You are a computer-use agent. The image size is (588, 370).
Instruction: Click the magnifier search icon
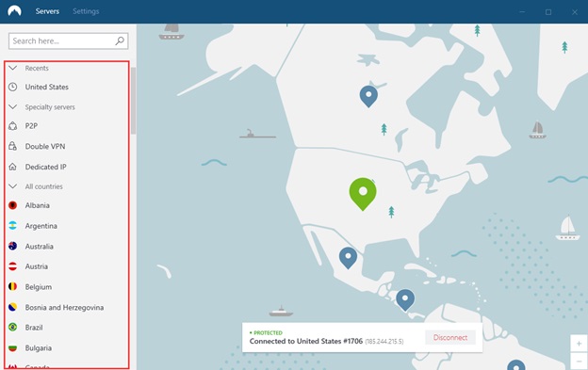pos(120,40)
